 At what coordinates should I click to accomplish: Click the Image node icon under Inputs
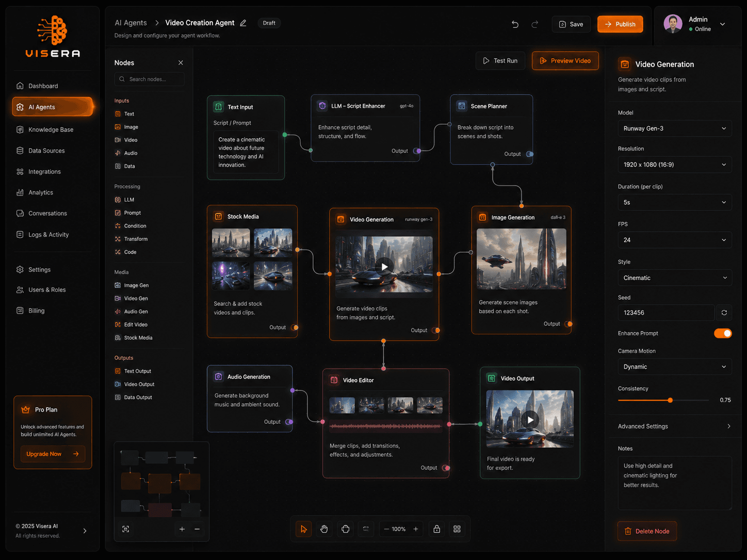click(118, 127)
